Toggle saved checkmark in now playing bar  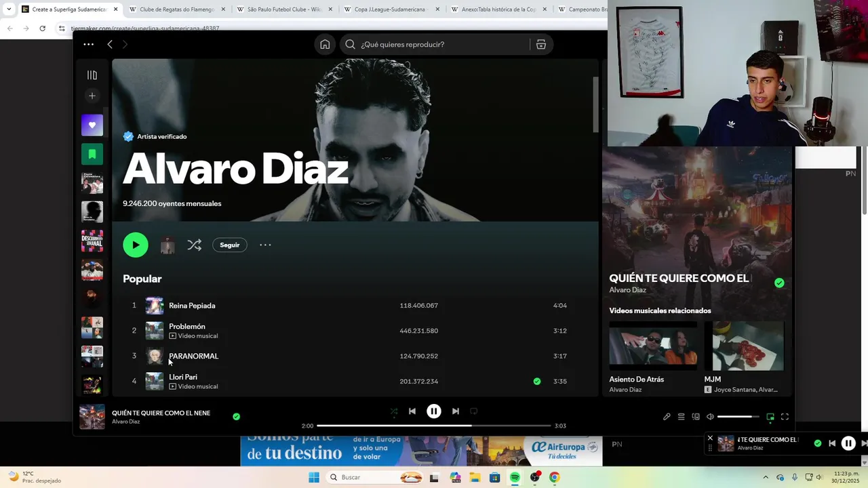[236, 417]
